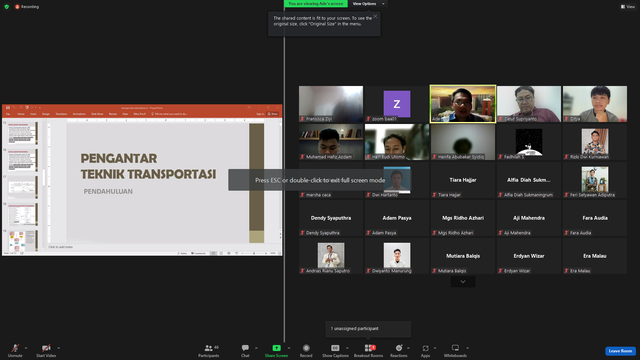Click the 'Tell me what you want' box
This screenshot has width=640, height=360.
(x=170, y=114)
